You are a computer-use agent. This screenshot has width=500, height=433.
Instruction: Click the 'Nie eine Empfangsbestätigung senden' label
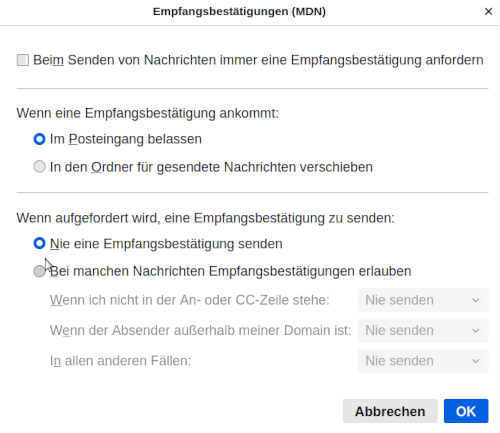pos(166,244)
